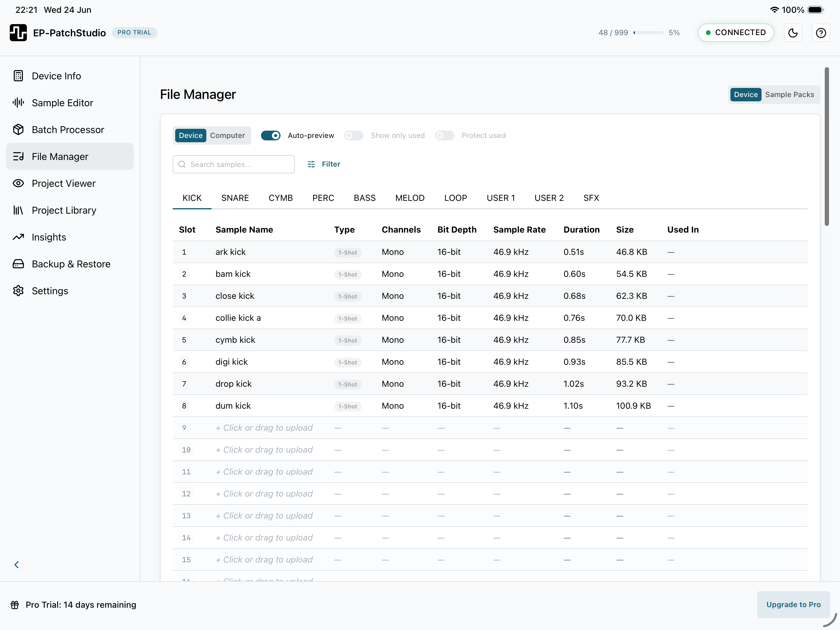Upload a sample to slot 9
This screenshot has width=840, height=630.
click(x=264, y=428)
